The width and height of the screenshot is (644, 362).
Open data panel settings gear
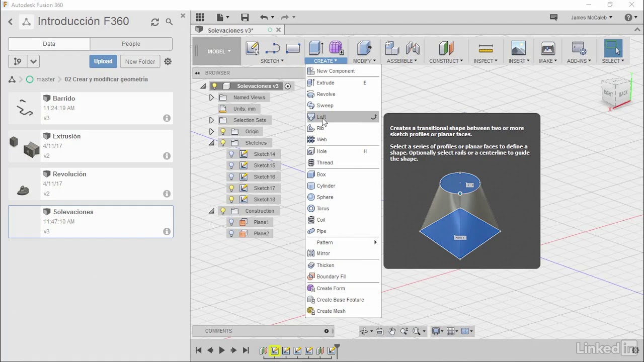tap(168, 61)
